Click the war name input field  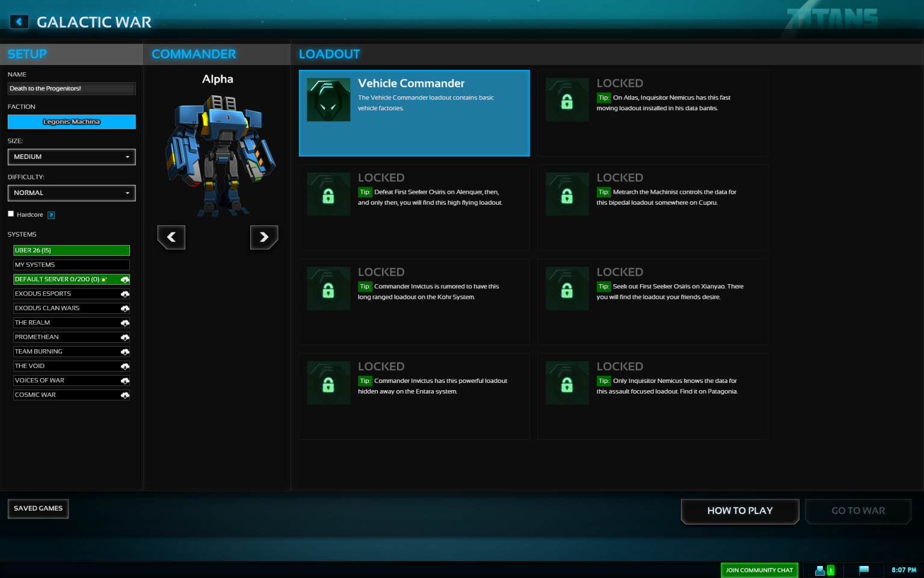pyautogui.click(x=71, y=88)
